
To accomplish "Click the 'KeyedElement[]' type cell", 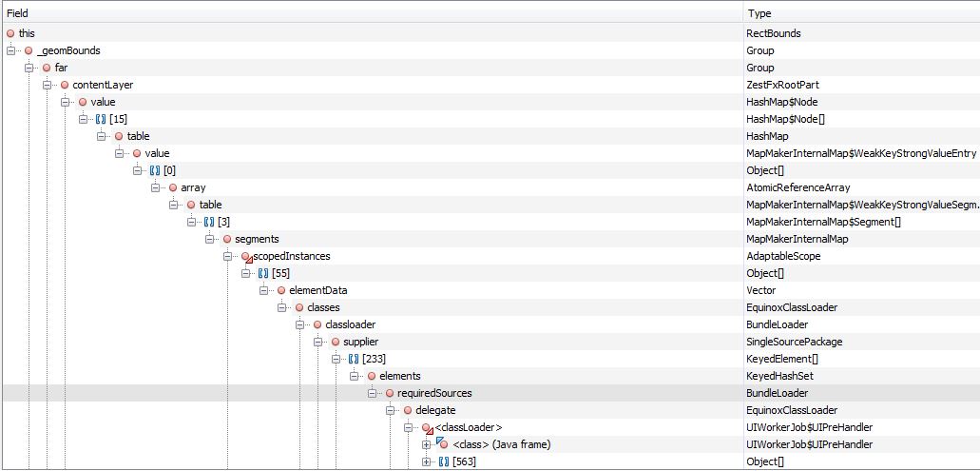I will pos(782,359).
